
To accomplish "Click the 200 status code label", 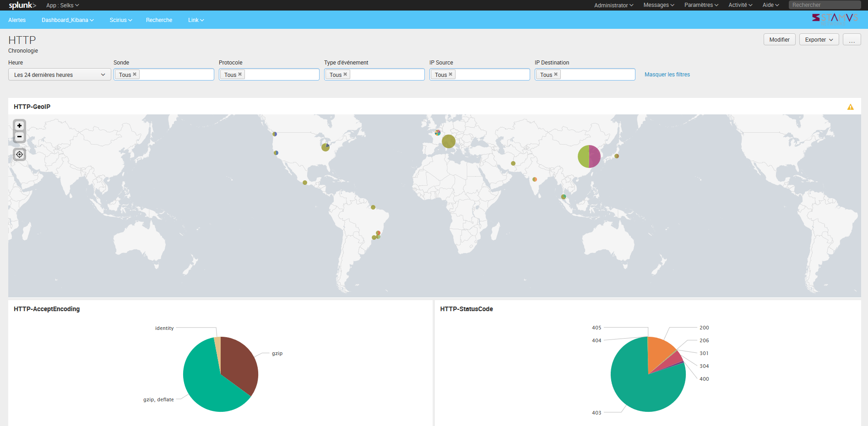I will click(704, 328).
